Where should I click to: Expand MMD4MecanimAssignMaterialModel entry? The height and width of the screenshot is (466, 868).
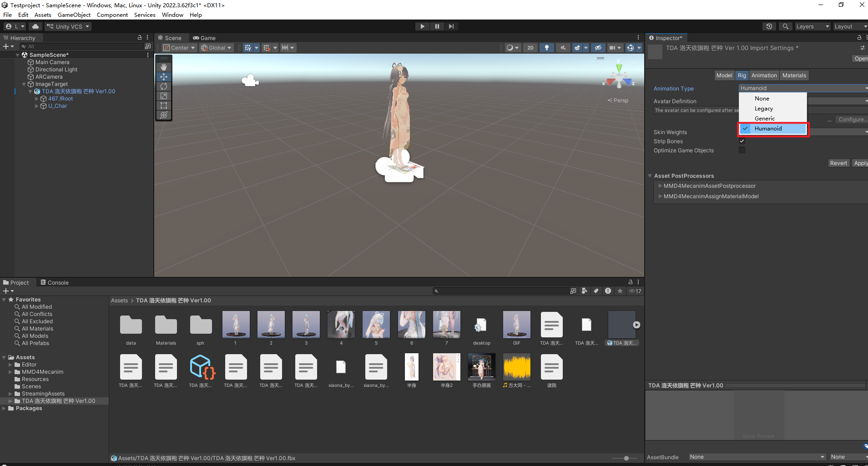(660, 196)
